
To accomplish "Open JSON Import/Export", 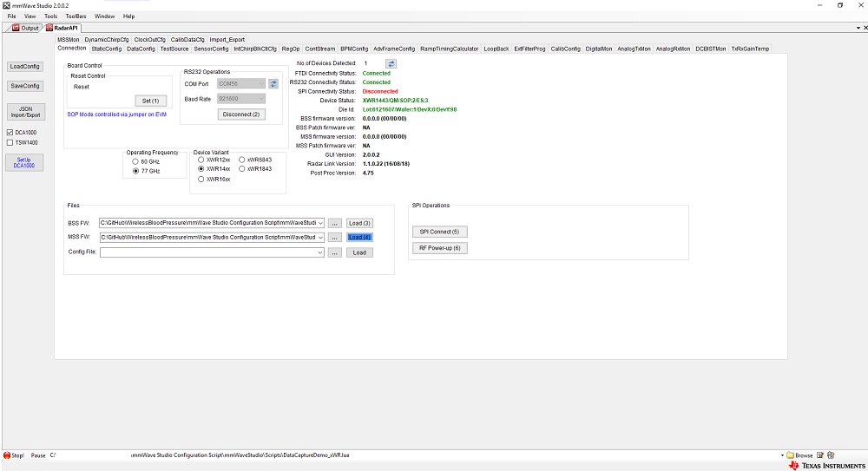I will coord(25,112).
